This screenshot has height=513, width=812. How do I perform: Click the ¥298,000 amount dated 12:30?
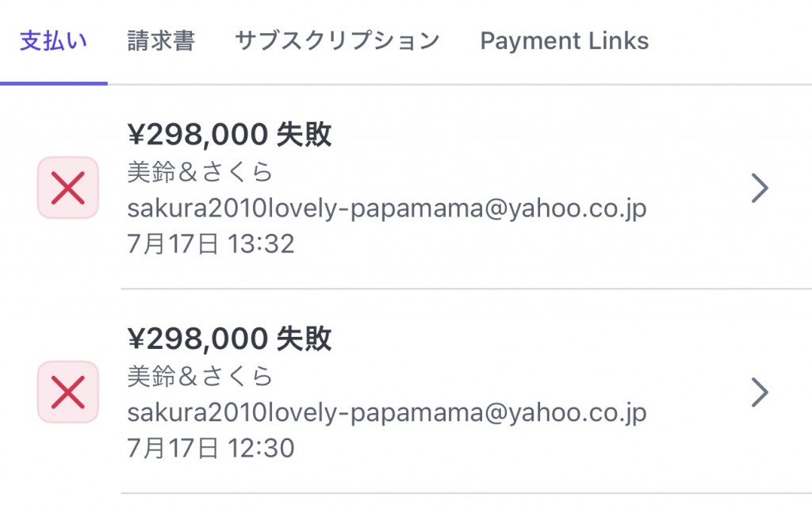[x=197, y=339]
